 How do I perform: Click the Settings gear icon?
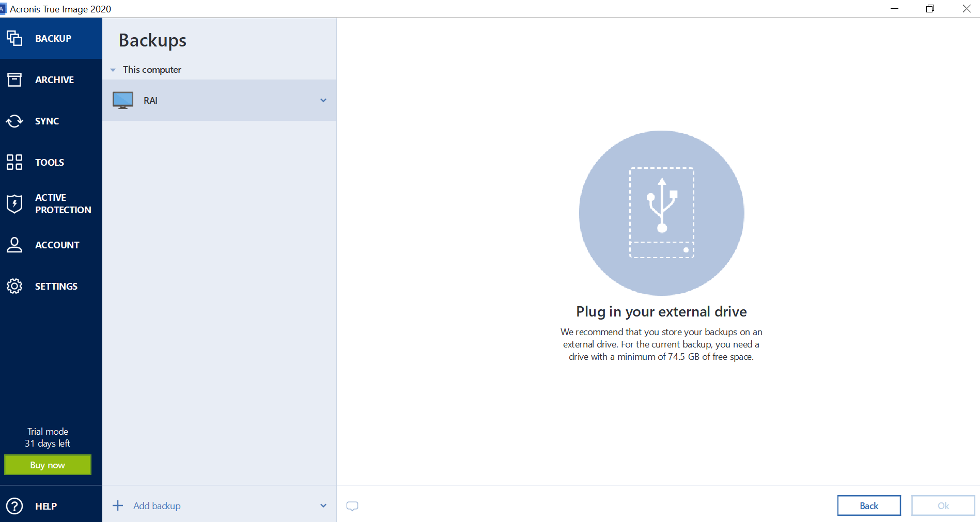tap(14, 286)
